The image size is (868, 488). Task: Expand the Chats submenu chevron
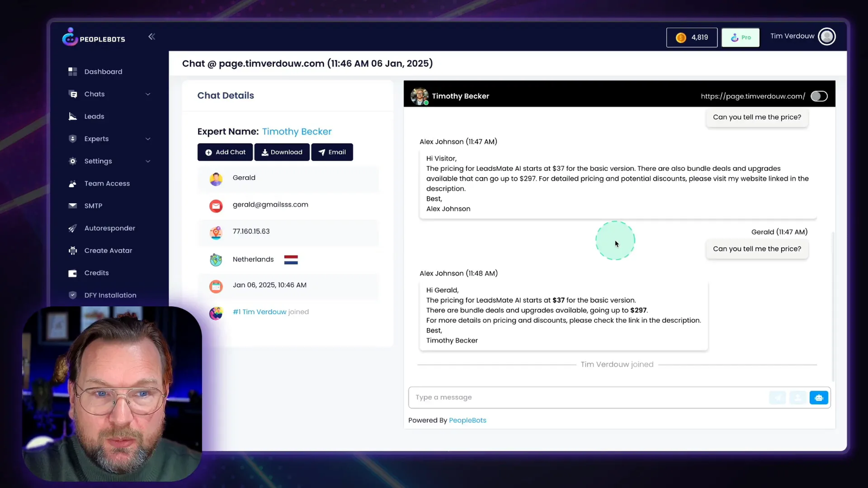tap(148, 94)
